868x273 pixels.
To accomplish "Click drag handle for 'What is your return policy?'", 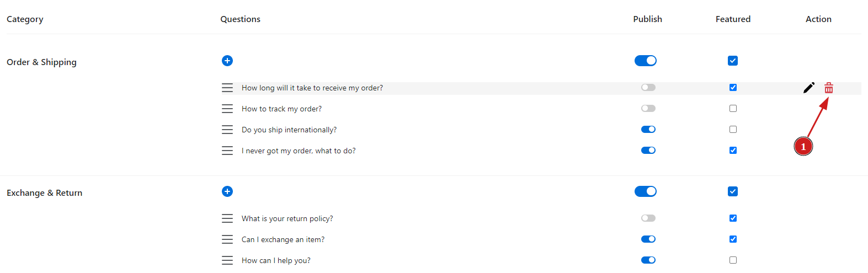I will pos(227,218).
